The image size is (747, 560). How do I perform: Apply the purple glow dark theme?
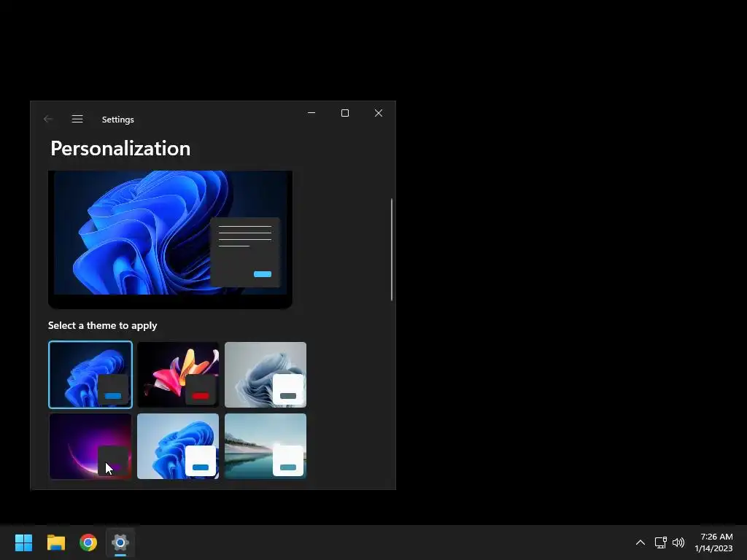(x=90, y=446)
